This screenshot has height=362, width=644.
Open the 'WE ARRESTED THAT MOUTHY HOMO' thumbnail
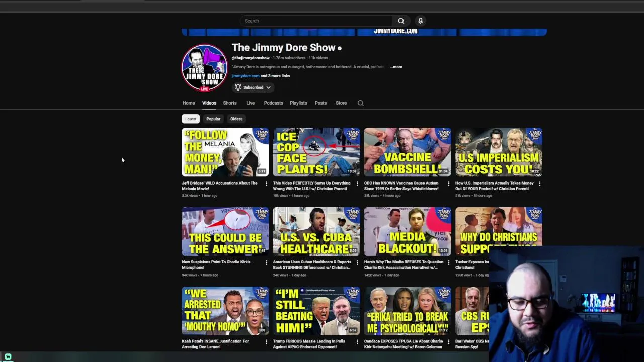[225, 311]
